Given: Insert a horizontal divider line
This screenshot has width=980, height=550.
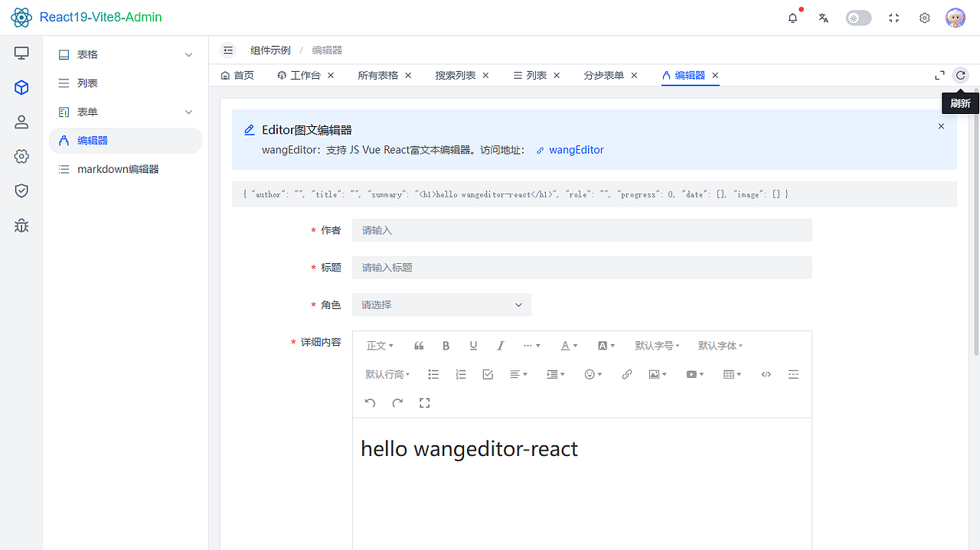Looking at the screenshot, I should [x=793, y=374].
